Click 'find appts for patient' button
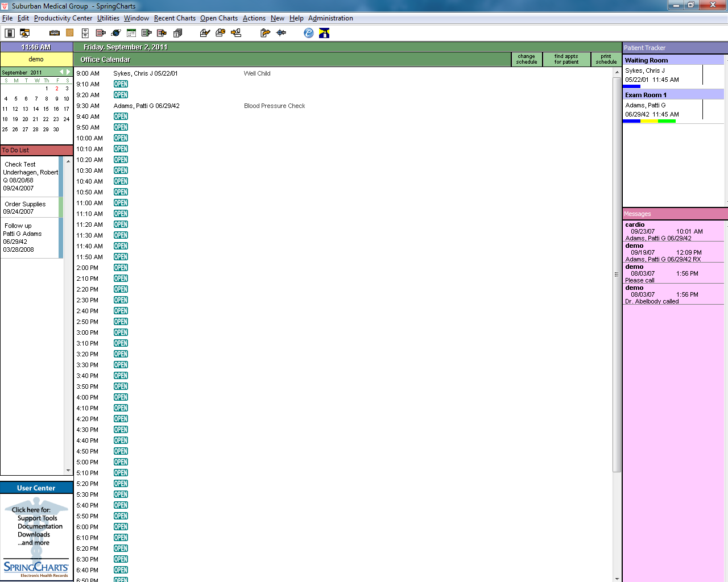Screen dimensions: 728x582 pos(566,59)
